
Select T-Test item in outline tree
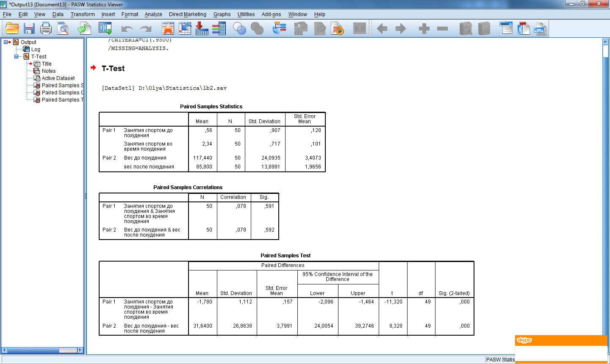[39, 56]
